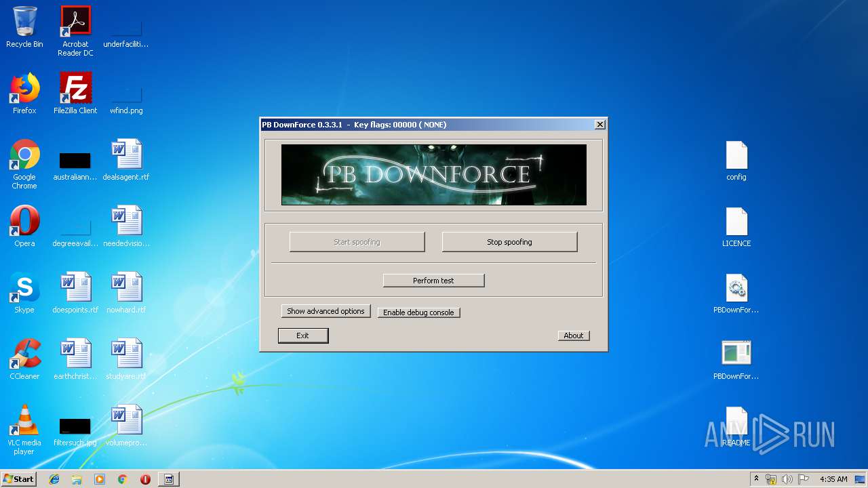The height and width of the screenshot is (488, 868).
Task: Click the PB DownForce banner image
Action: pos(434,174)
